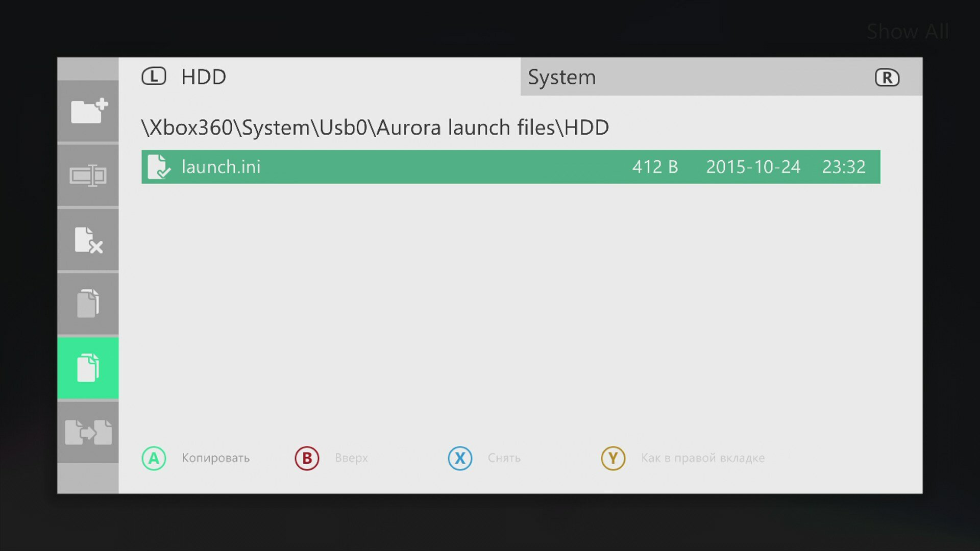Switch to the System tab
The width and height of the screenshot is (980, 551).
(561, 77)
